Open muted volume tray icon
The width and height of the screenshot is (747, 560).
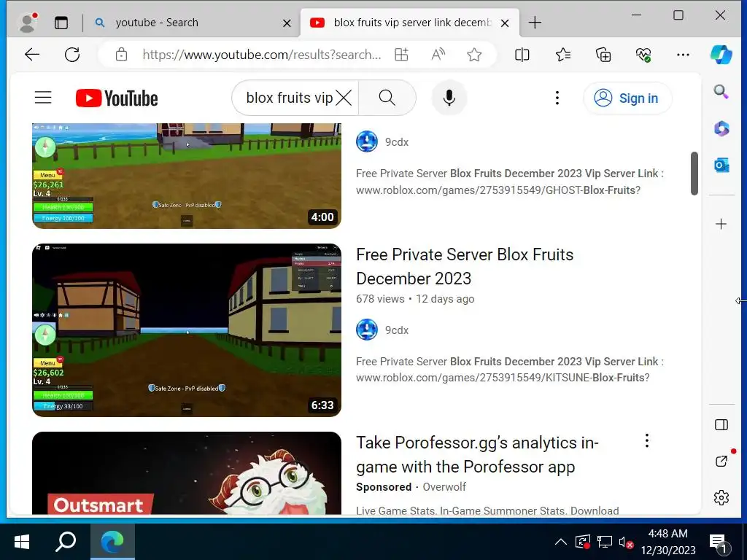click(x=625, y=542)
